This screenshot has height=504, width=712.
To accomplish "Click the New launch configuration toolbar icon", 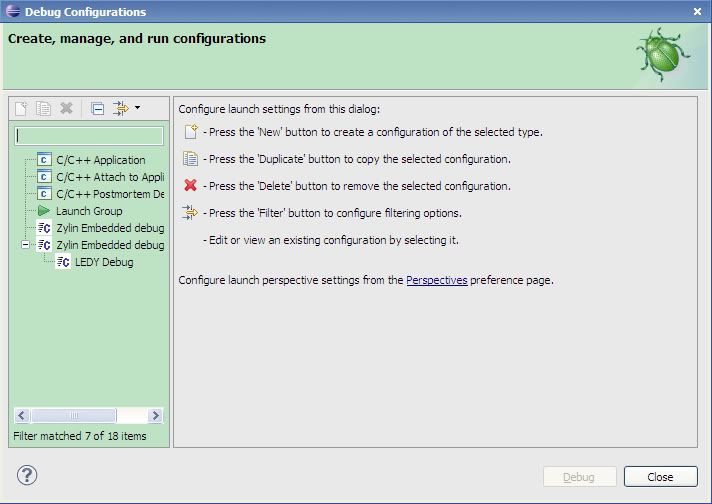I will [x=21, y=109].
